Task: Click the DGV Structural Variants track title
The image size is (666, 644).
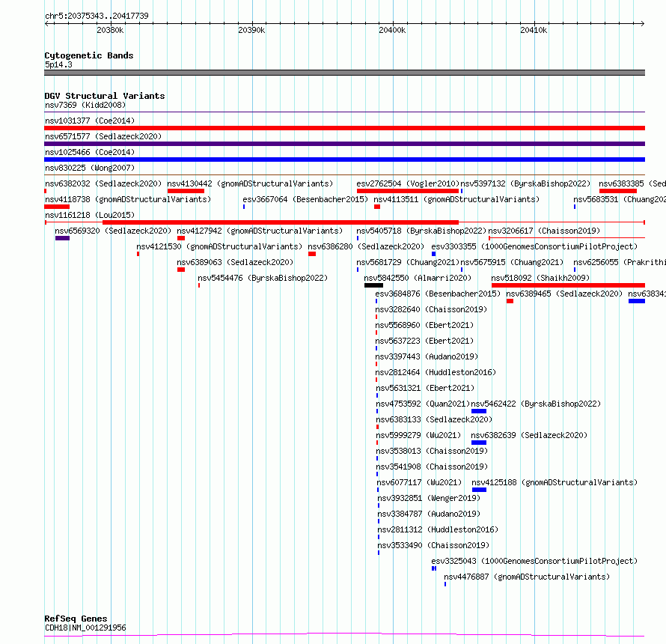Action: (x=105, y=96)
